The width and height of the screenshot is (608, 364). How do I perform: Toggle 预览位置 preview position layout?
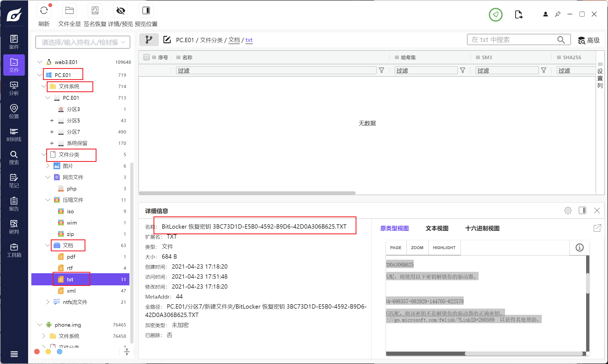coord(146,11)
